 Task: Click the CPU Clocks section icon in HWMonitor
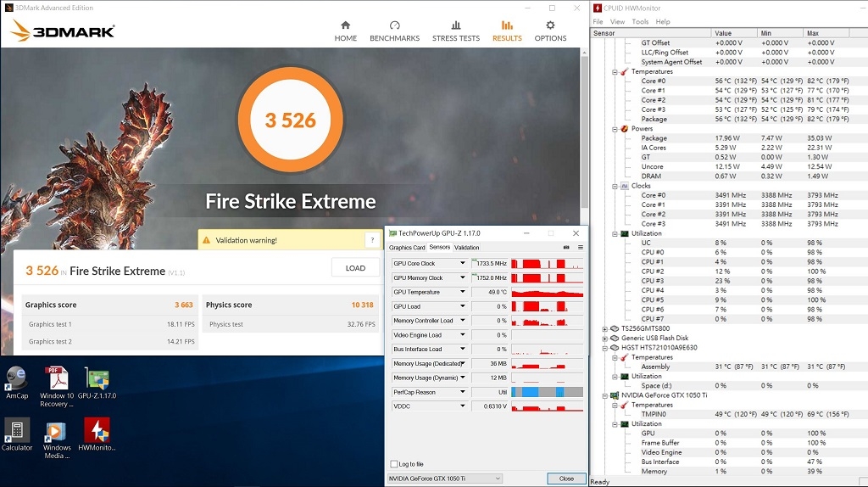625,186
